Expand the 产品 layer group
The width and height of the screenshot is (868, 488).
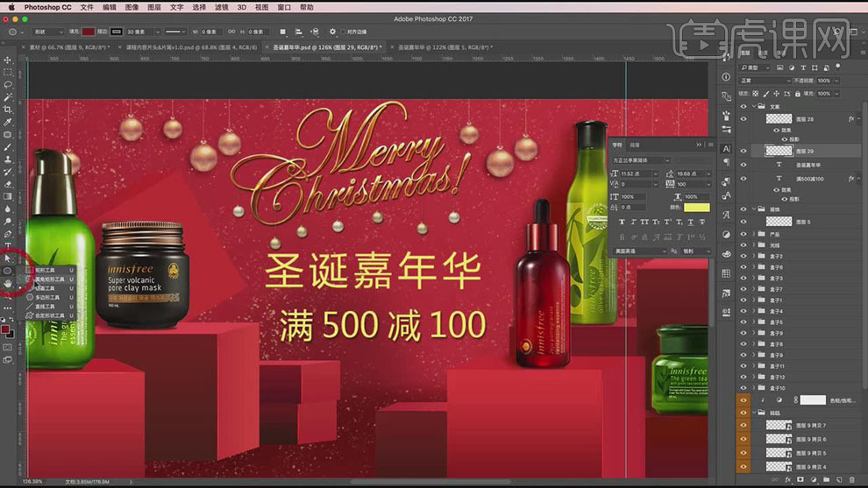[x=753, y=235]
